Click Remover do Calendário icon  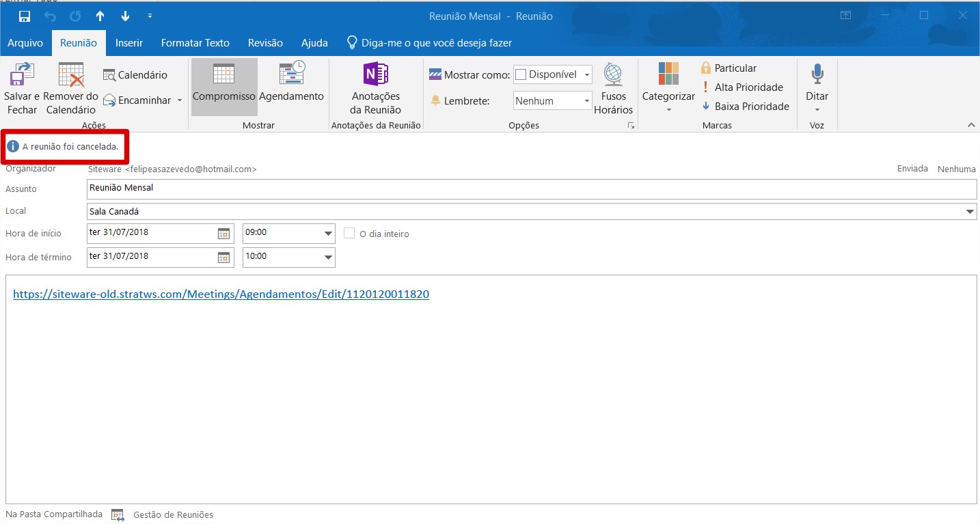tap(71, 74)
